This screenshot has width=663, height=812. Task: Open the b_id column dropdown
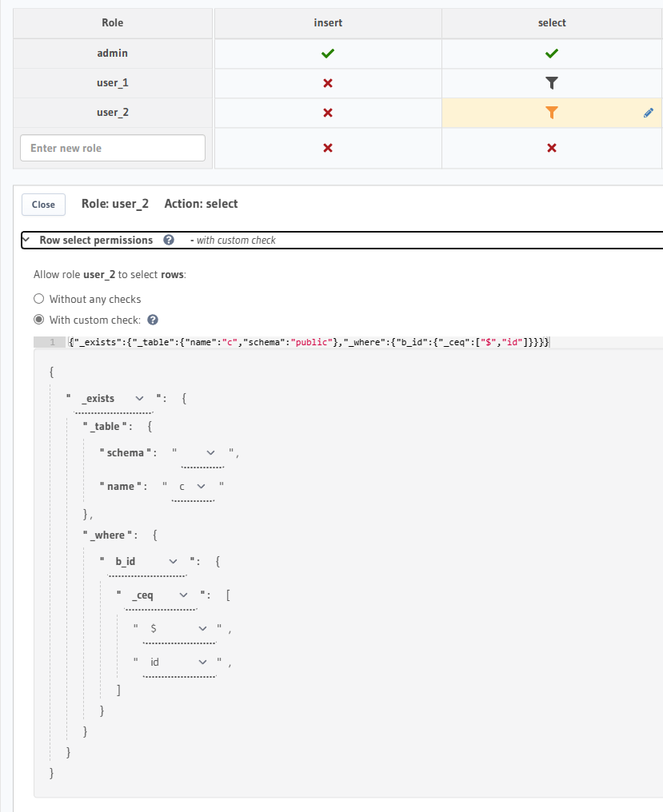point(171,561)
